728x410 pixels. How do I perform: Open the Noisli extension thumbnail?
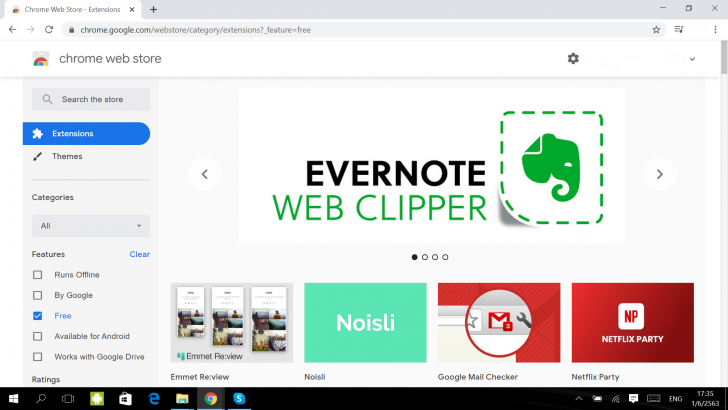(x=365, y=323)
